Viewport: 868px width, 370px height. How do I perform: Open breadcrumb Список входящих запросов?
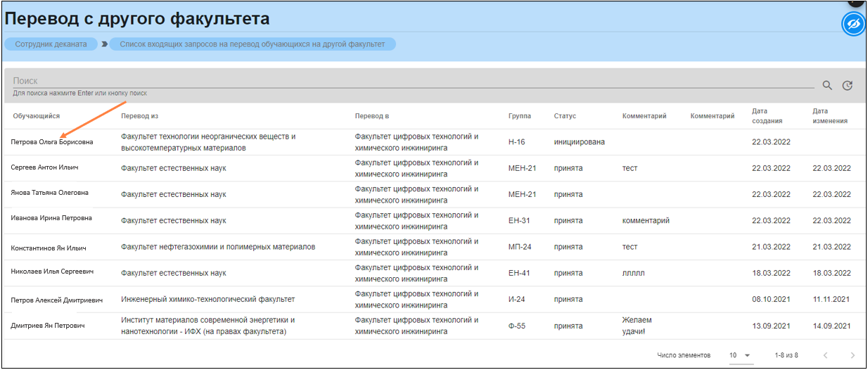[252, 44]
